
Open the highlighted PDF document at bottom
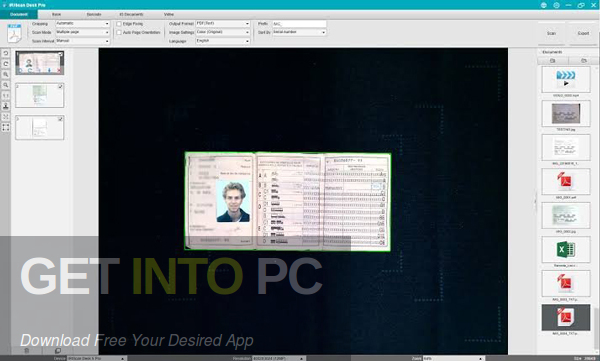(x=566, y=317)
